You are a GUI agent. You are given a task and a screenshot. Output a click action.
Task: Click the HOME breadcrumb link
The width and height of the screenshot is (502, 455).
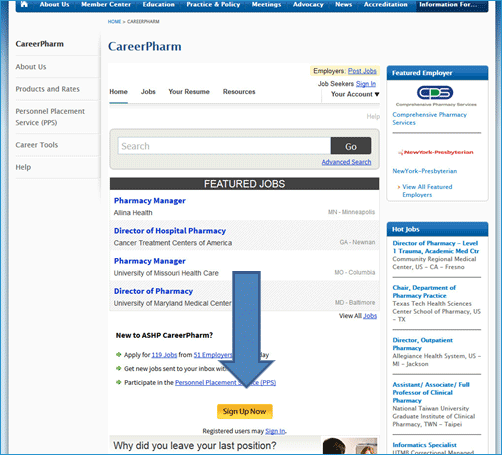(x=114, y=22)
